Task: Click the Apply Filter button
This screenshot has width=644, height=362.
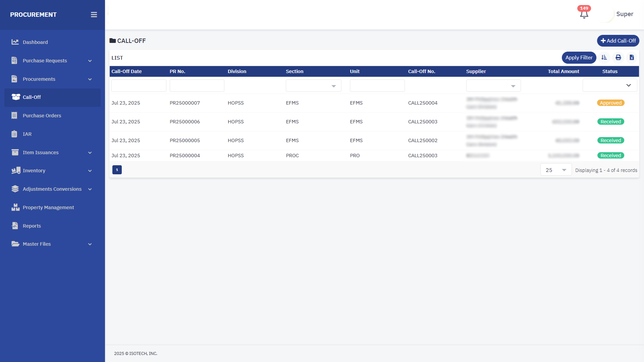Action: [579, 58]
